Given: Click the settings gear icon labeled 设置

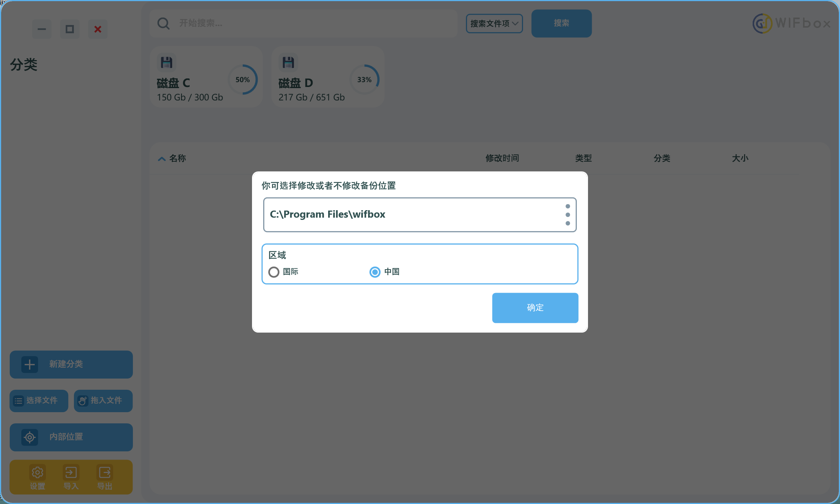Looking at the screenshot, I should [37, 473].
